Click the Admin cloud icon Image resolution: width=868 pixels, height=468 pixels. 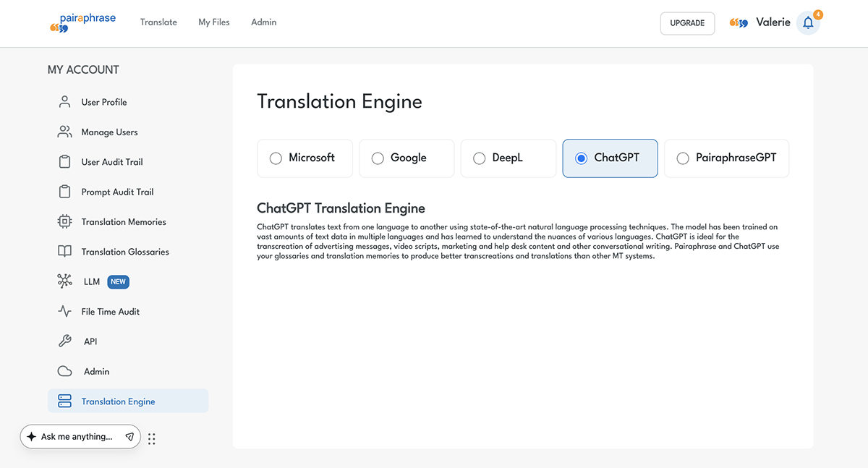coord(64,371)
